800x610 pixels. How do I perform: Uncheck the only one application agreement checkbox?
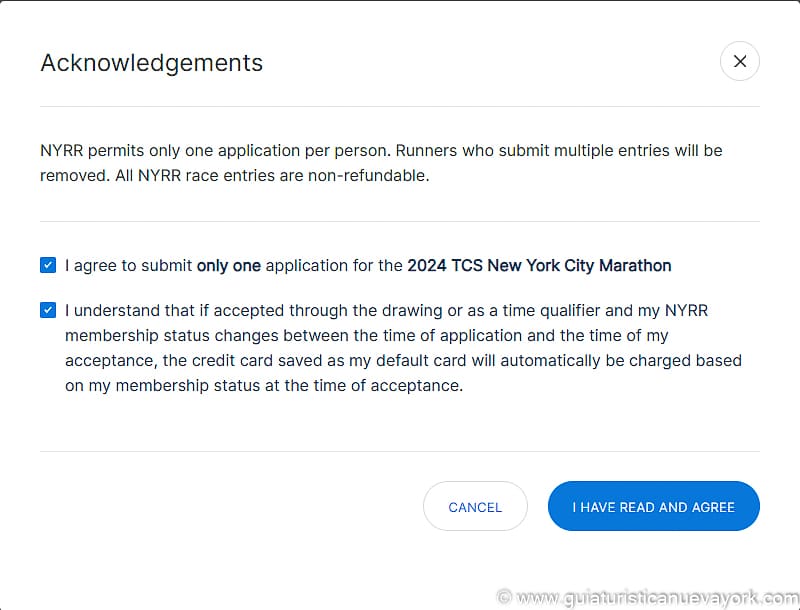click(48, 265)
